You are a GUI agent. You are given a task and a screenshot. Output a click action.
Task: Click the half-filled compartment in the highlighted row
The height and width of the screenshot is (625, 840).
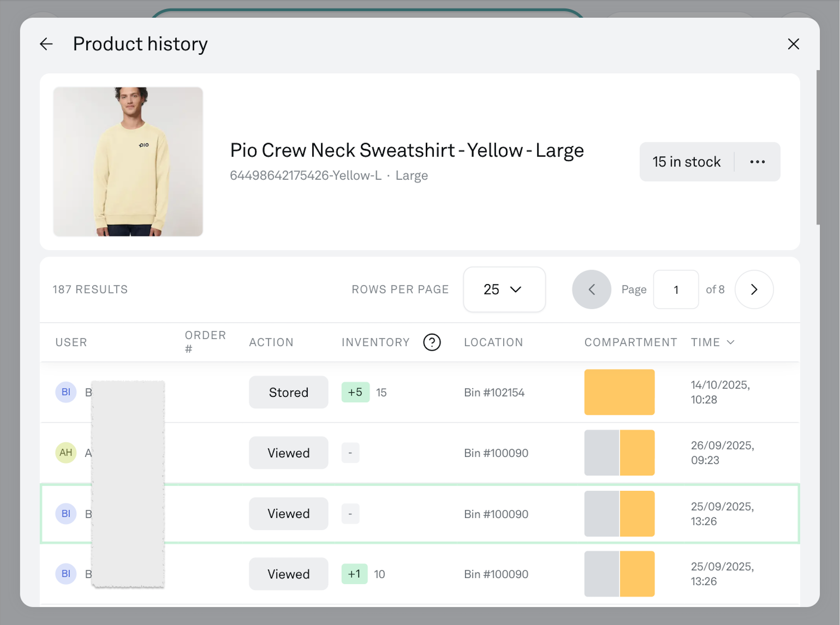click(x=619, y=514)
